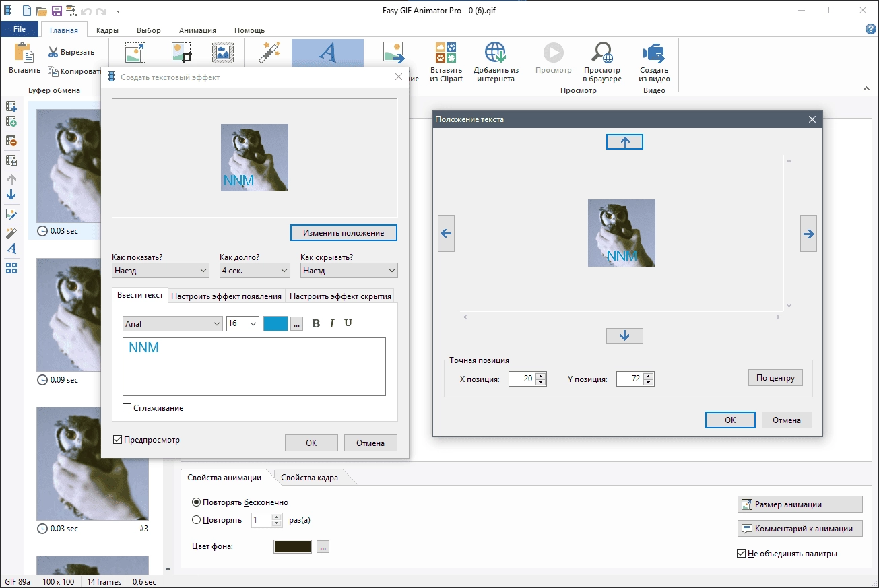Screen dimensions: 879x588
Task: Click the Размер анимации button
Action: 800,504
